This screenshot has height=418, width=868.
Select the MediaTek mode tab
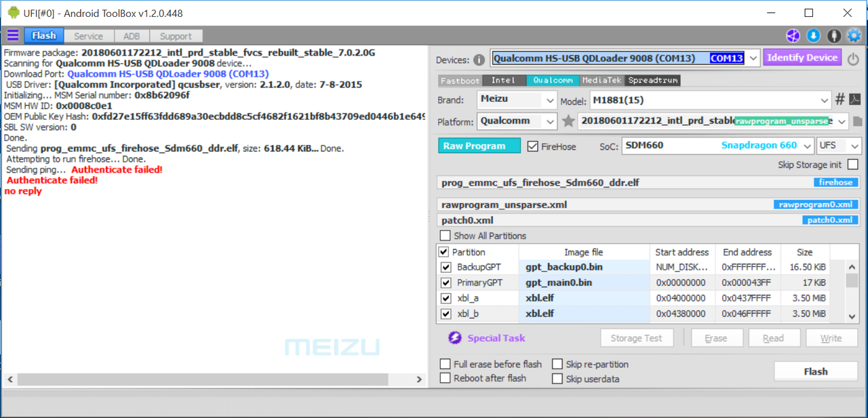click(602, 80)
